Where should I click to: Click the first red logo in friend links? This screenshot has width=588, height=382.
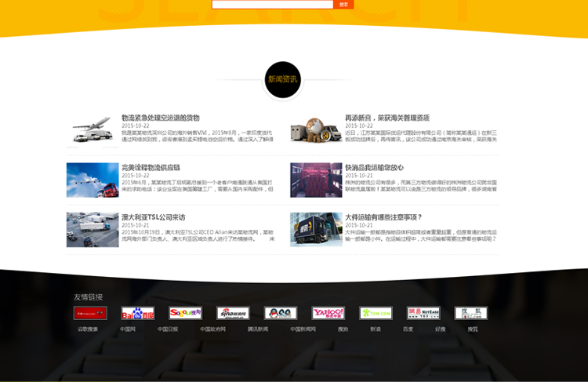pyautogui.click(x=90, y=313)
